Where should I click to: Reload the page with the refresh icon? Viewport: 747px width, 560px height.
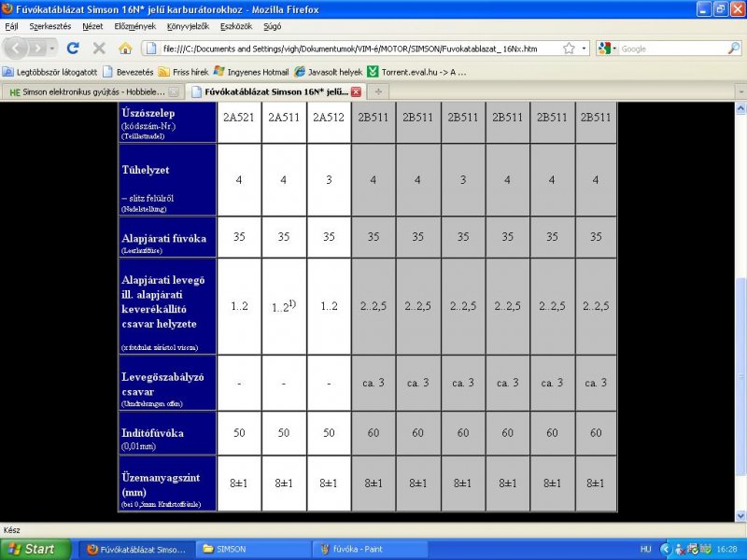pos(73,49)
